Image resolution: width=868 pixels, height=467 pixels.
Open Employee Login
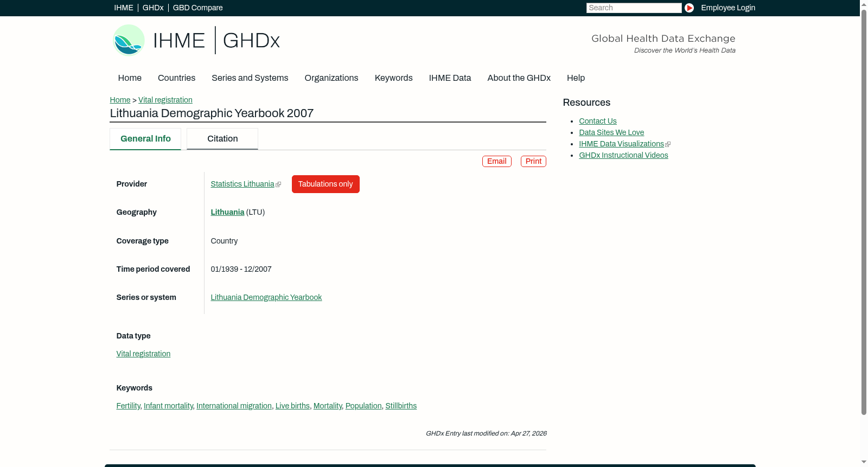tap(728, 8)
